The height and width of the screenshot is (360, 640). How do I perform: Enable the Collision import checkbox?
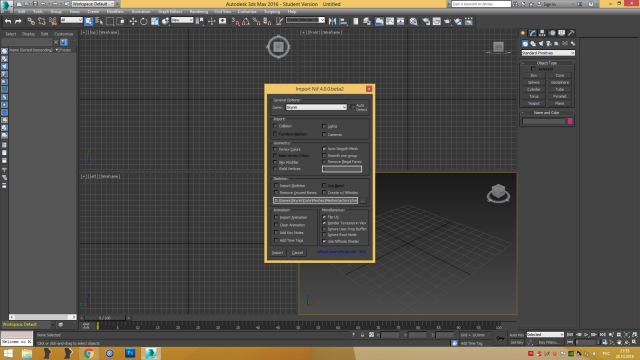tap(276, 126)
